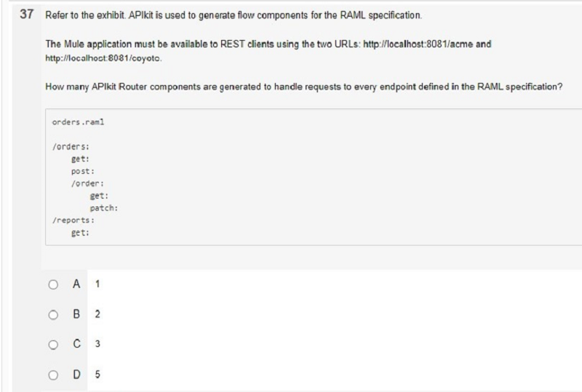
Task: Choose answer text '1'
Action: click(97, 284)
